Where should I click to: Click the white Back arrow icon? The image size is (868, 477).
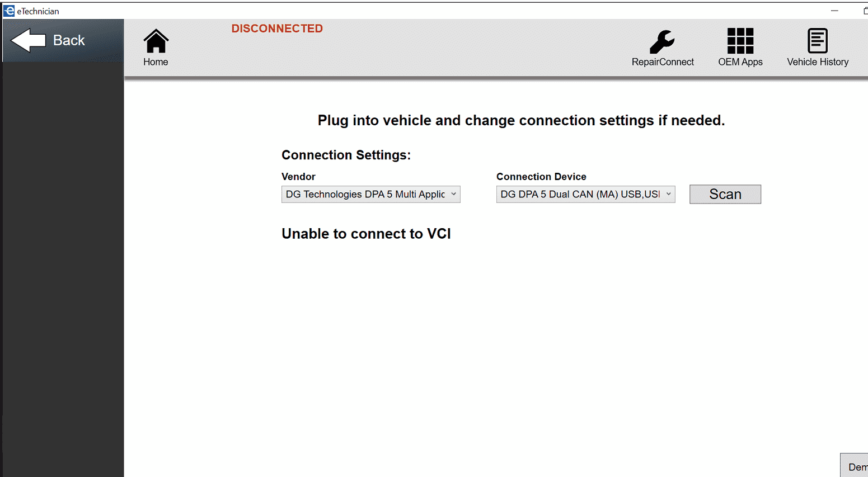[28, 40]
